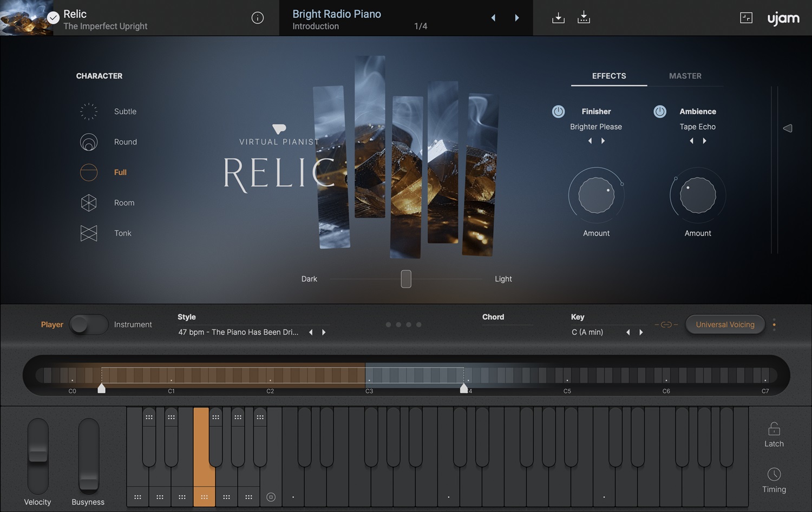This screenshot has width=812, height=512.
Task: Open the Style name '47 bpm - The Piano Has Been Dri...'
Action: click(238, 332)
